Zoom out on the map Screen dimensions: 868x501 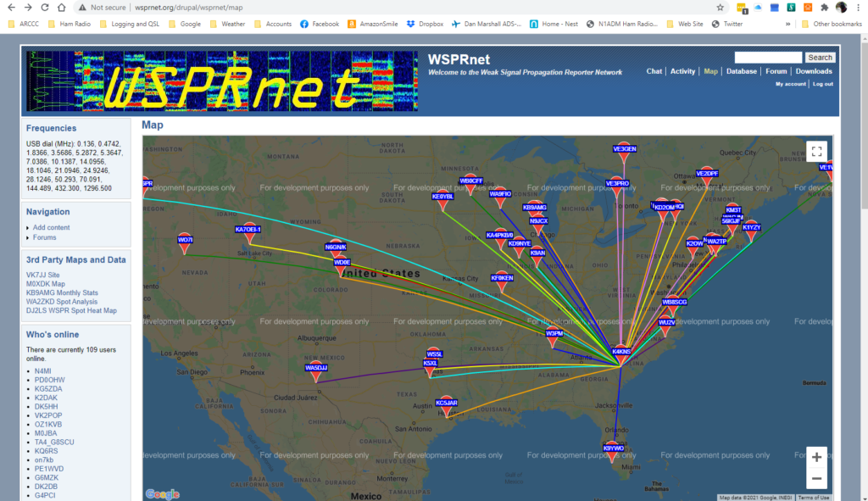816,479
